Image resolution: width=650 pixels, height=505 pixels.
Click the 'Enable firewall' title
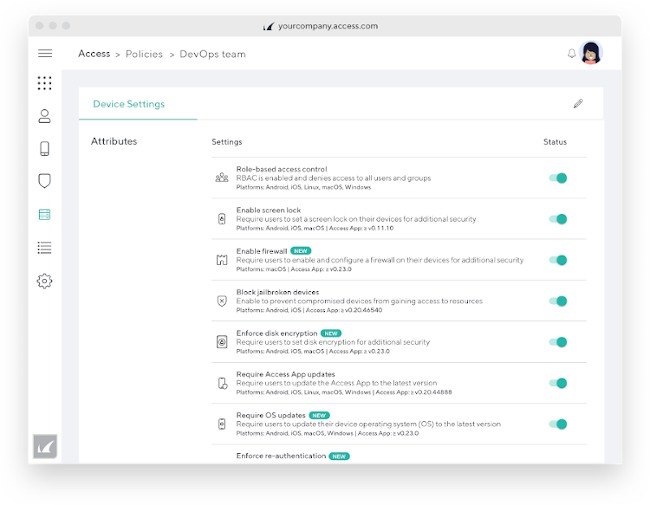262,251
